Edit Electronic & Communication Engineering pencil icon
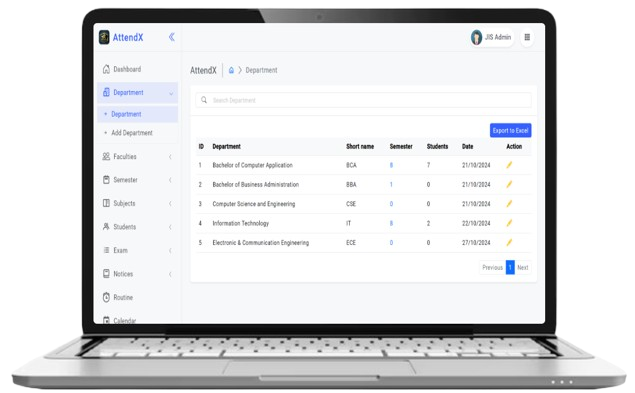 (509, 243)
